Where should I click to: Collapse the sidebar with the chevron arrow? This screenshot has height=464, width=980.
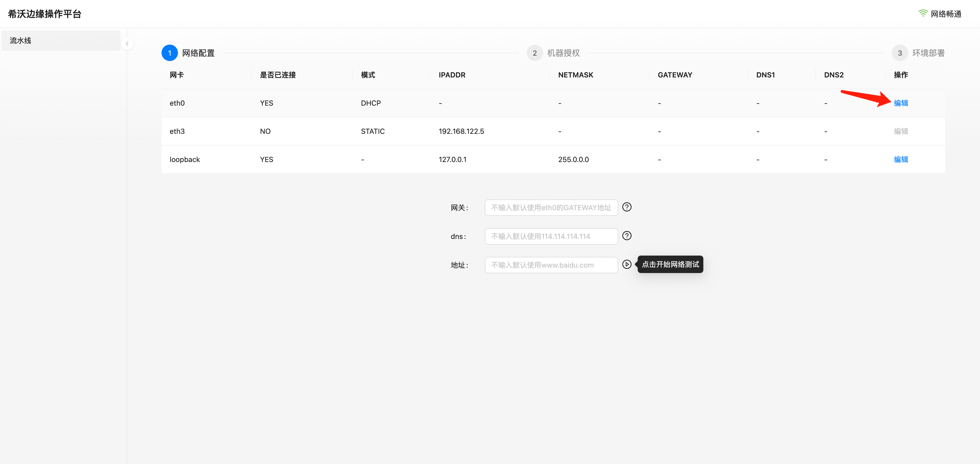click(x=127, y=44)
